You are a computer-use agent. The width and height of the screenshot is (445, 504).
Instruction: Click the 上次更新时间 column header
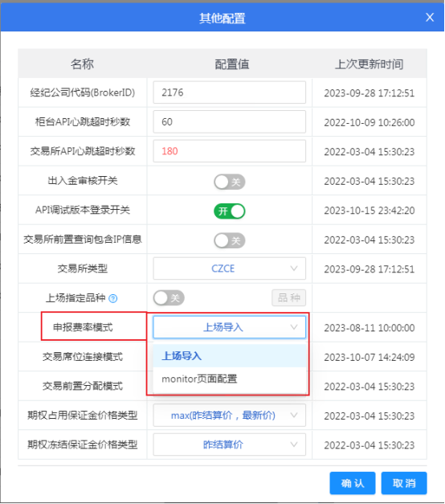click(369, 64)
